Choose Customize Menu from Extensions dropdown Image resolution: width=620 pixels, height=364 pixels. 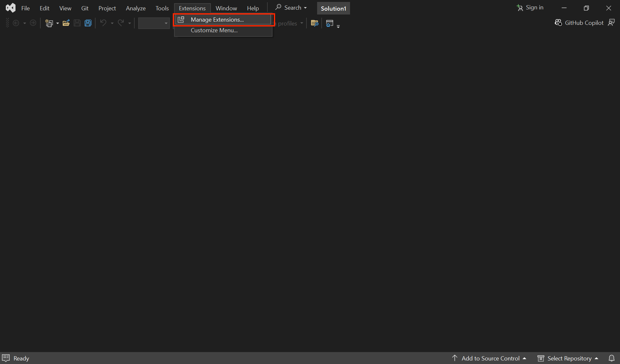tap(214, 30)
